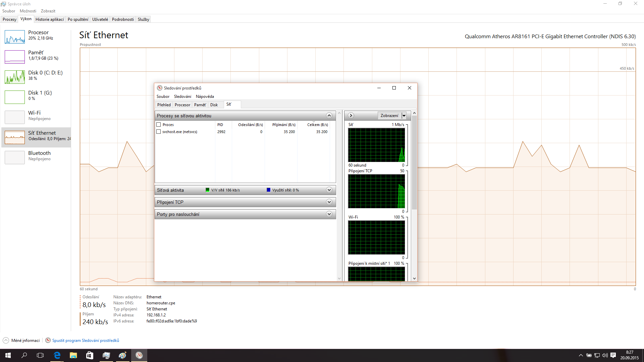Click the Resource Monitor taskbar icon
Image resolution: width=644 pixels, height=362 pixels.
pos(139,355)
